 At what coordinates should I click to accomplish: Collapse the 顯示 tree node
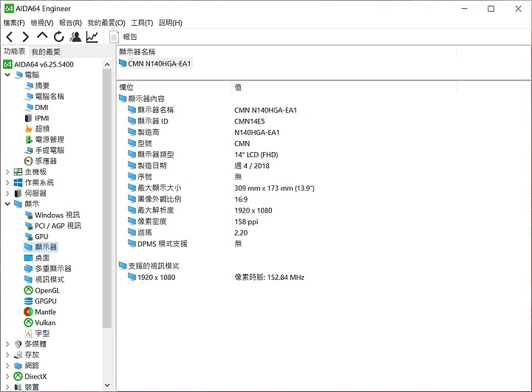coord(7,204)
